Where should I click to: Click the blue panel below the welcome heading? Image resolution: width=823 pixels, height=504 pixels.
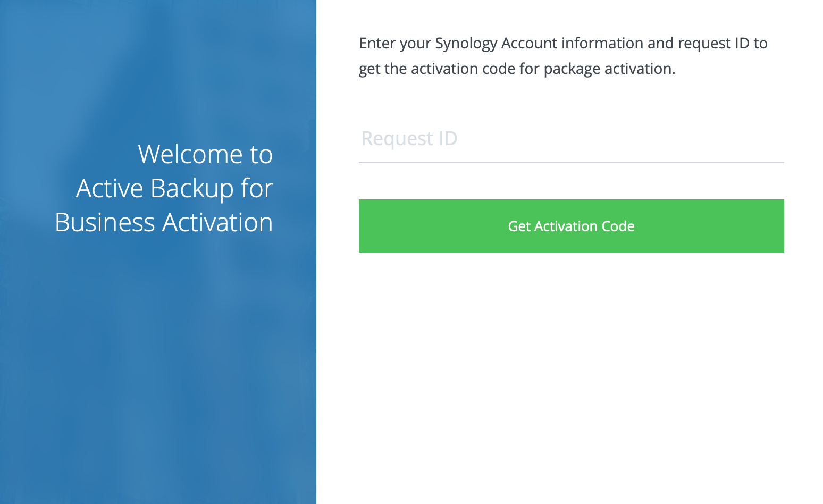(x=158, y=372)
